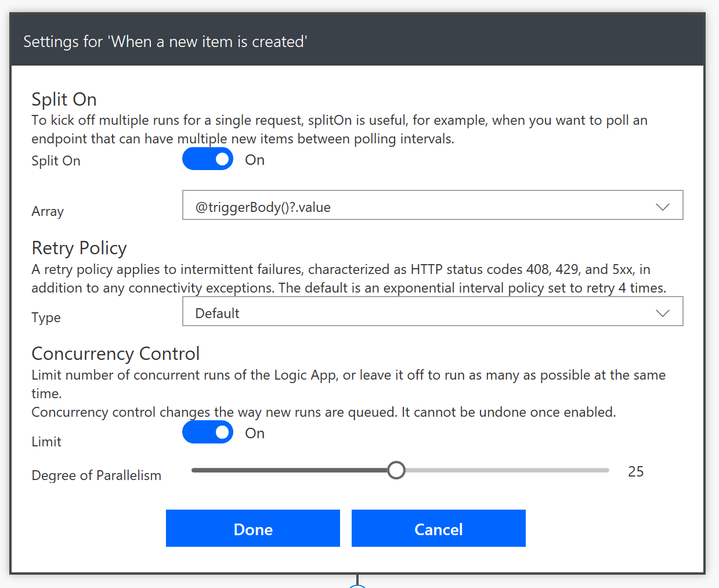This screenshot has height=588, width=719.
Task: Open the Array dropdown showing @triggerBody()?.value
Action: [433, 205]
